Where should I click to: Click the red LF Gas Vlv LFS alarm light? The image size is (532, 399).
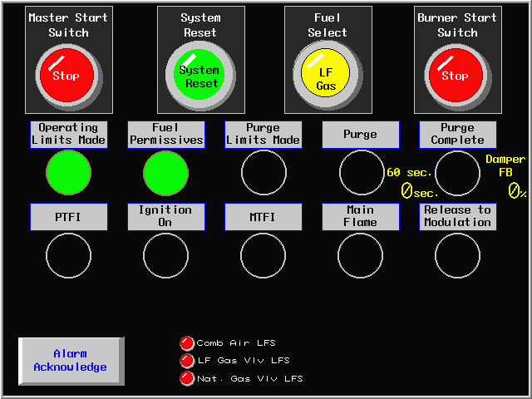187,360
